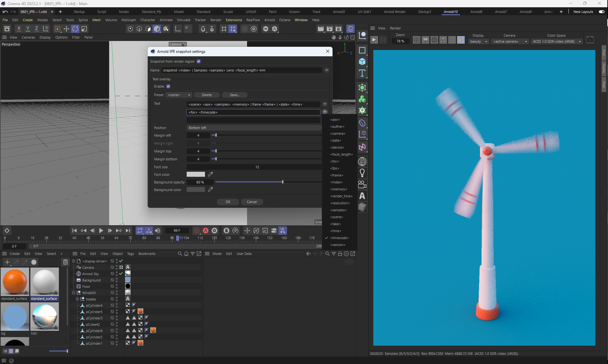Expand the blades object in the hierarchy

(78, 299)
